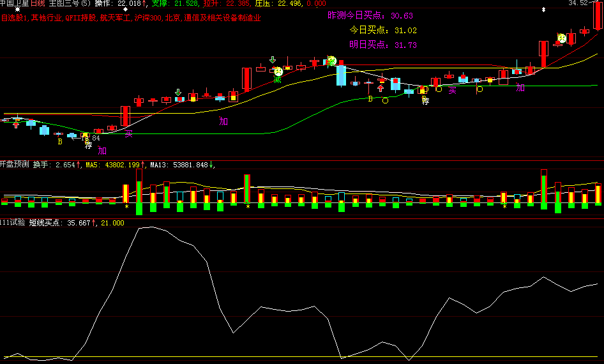
Task: Click the rightmost 加 signal marker
Action: 520,87
